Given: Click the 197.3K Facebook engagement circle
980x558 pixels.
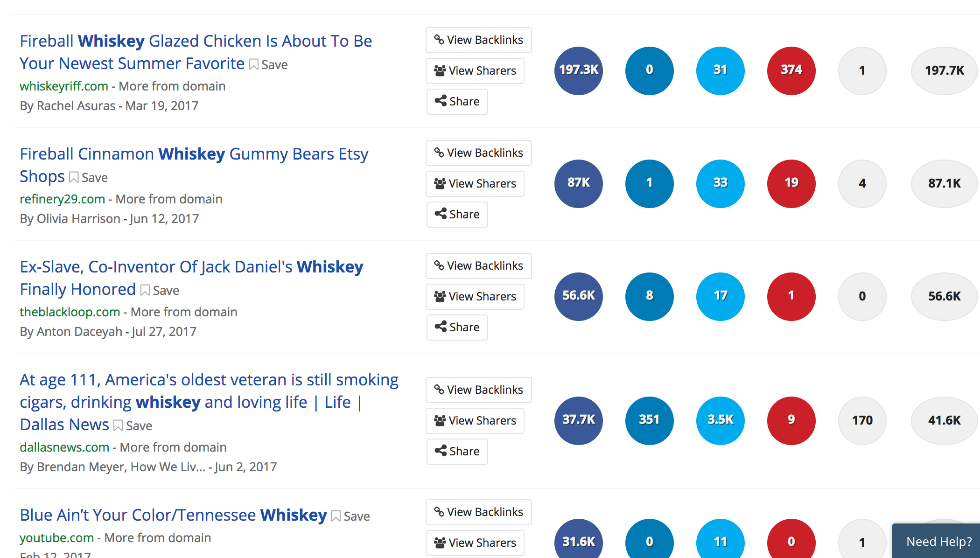Looking at the screenshot, I should coord(579,70).
